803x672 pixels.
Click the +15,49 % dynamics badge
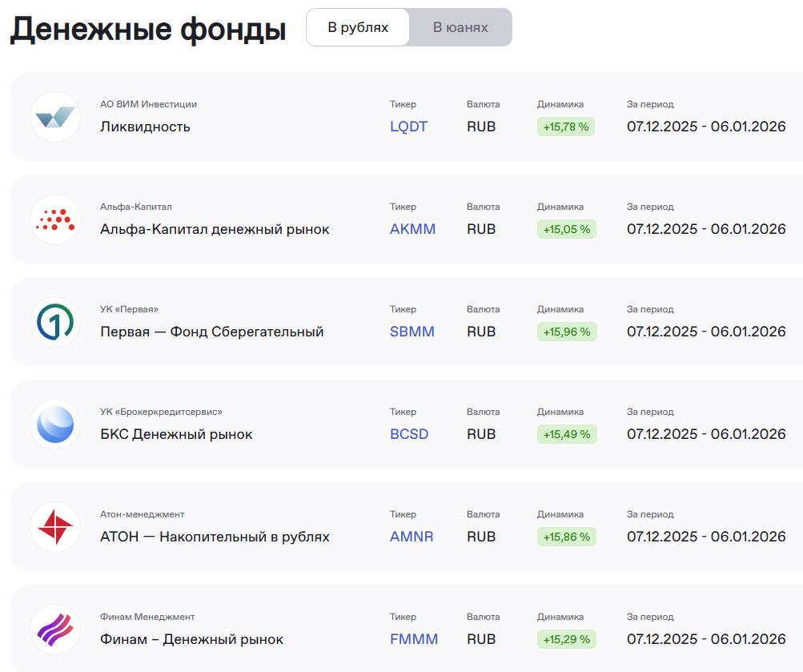click(566, 434)
